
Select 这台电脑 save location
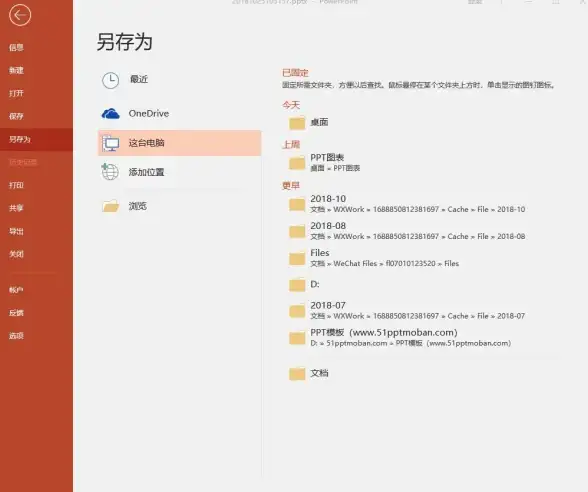[x=179, y=143]
